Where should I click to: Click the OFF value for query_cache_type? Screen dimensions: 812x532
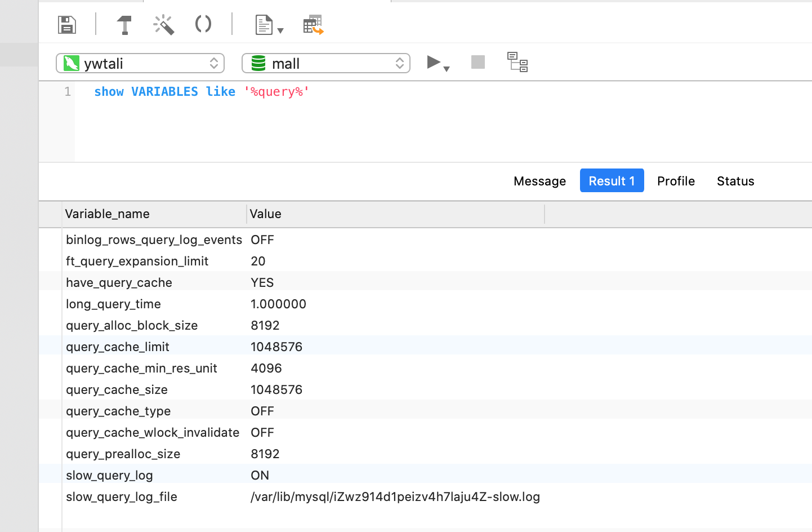coord(262,411)
